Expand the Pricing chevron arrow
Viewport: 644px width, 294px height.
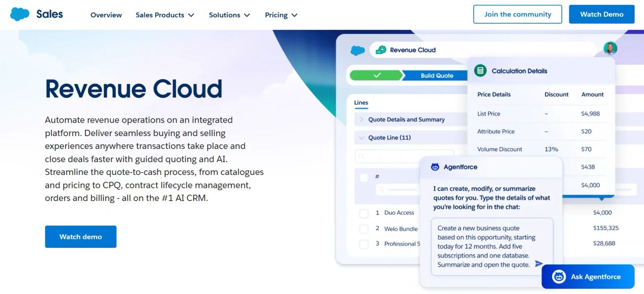point(294,15)
